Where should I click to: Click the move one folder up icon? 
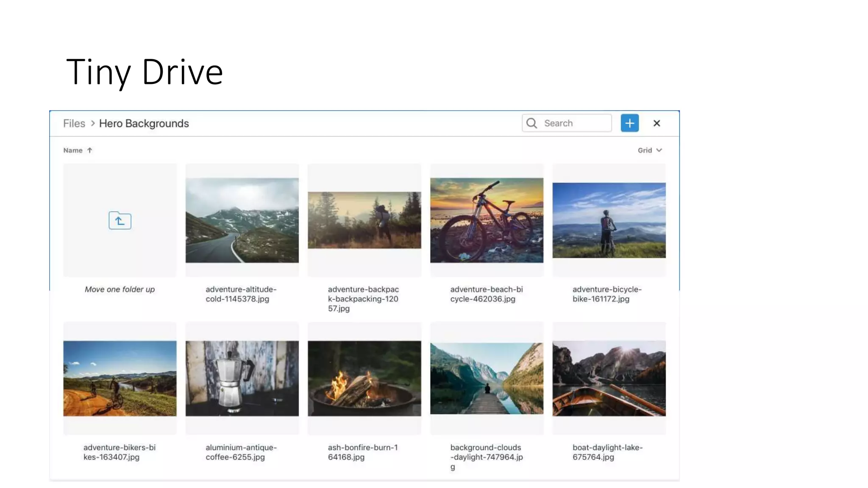click(120, 221)
